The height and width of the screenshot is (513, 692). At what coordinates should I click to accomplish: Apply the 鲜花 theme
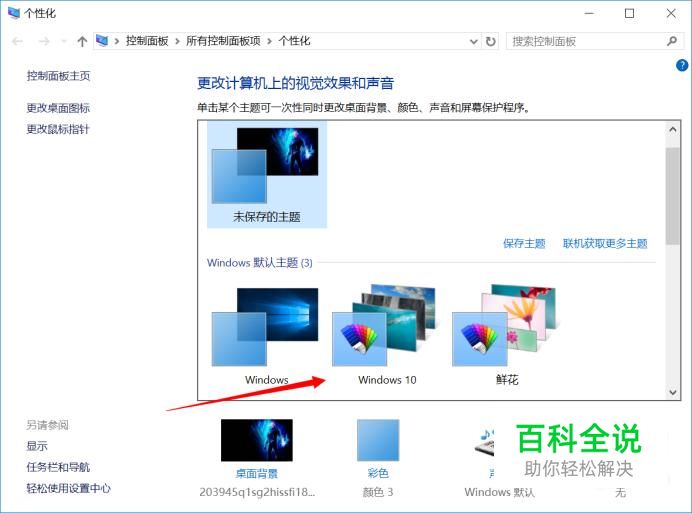click(507, 336)
